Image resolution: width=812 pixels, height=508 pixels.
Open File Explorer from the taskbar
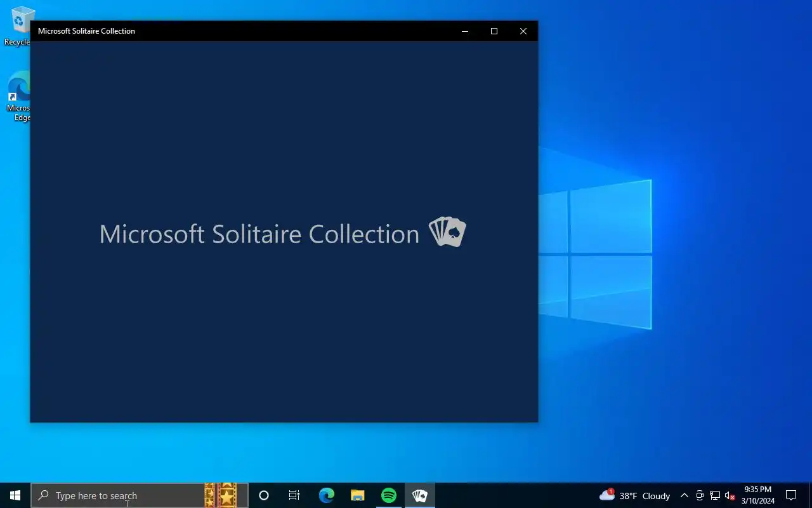point(358,495)
